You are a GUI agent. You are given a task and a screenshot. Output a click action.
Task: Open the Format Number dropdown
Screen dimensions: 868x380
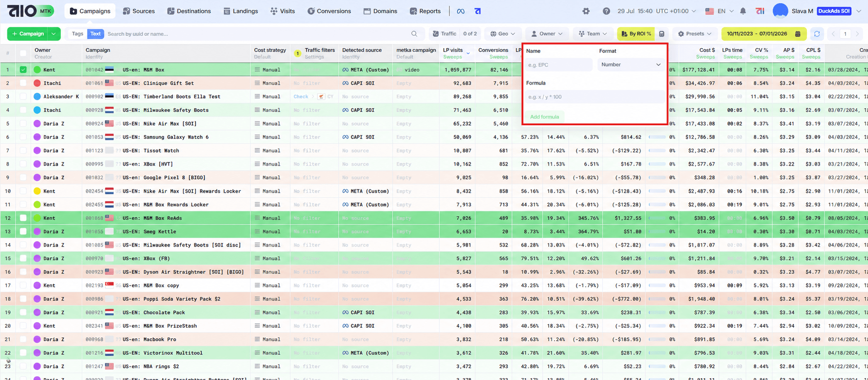pyautogui.click(x=630, y=65)
